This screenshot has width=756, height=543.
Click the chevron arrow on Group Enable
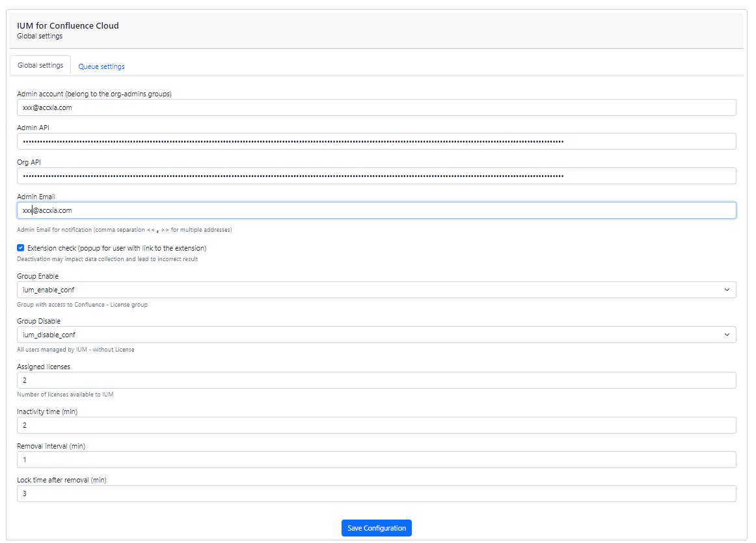[727, 290]
